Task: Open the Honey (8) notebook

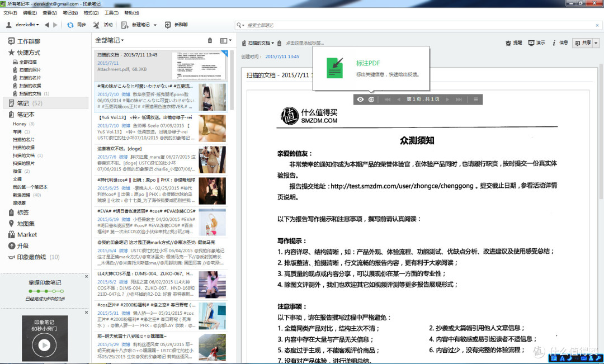Action: pos(23,124)
